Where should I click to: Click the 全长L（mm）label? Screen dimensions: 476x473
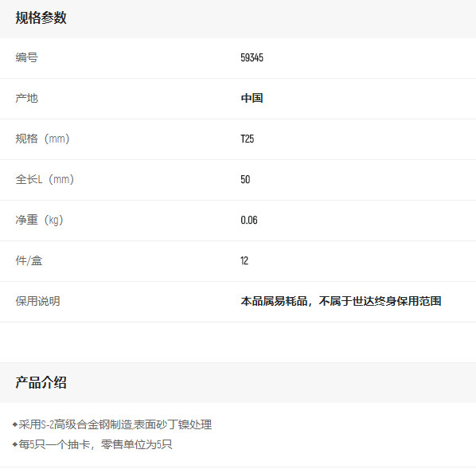tap(45, 179)
